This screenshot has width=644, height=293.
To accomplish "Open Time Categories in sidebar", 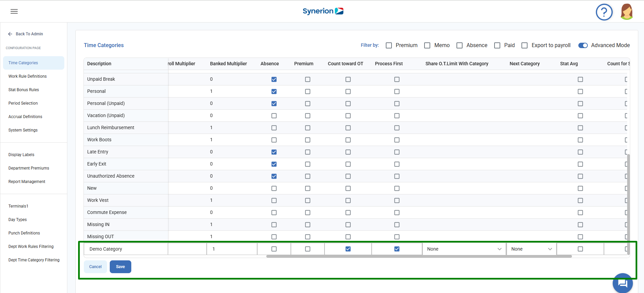I will (34, 63).
